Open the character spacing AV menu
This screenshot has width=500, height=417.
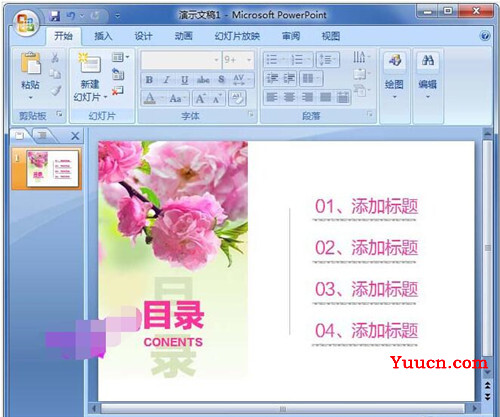click(x=241, y=80)
